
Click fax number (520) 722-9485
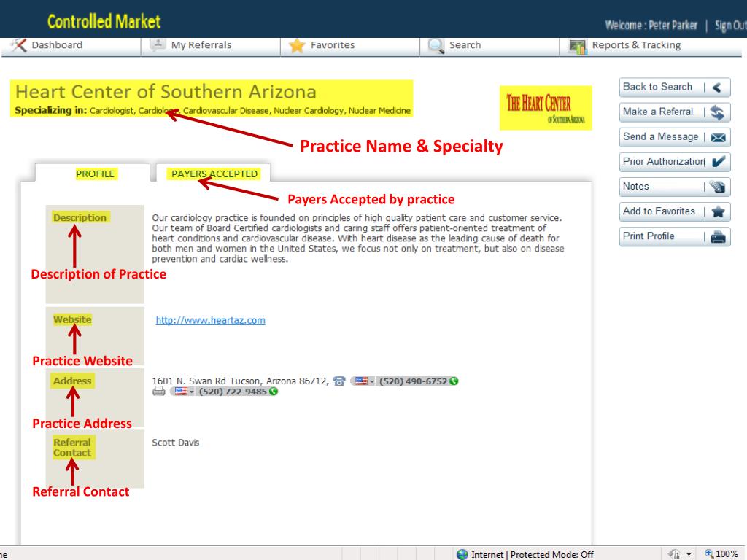click(233, 392)
